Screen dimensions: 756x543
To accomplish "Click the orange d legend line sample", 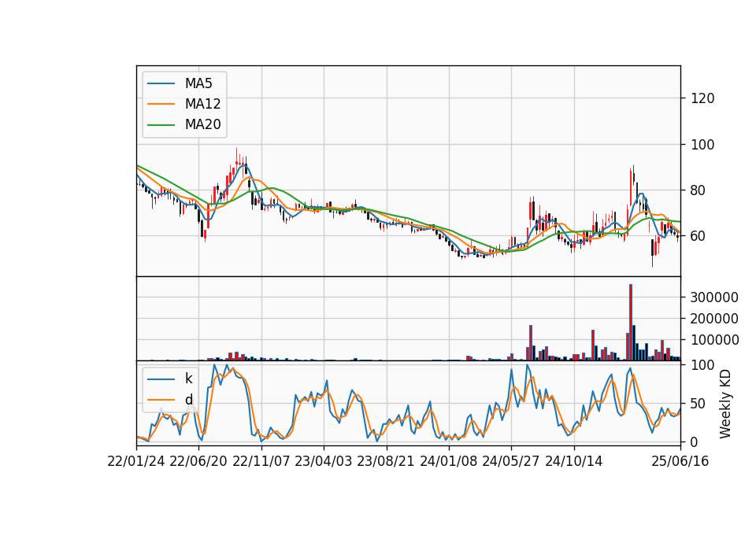I will (x=161, y=400).
